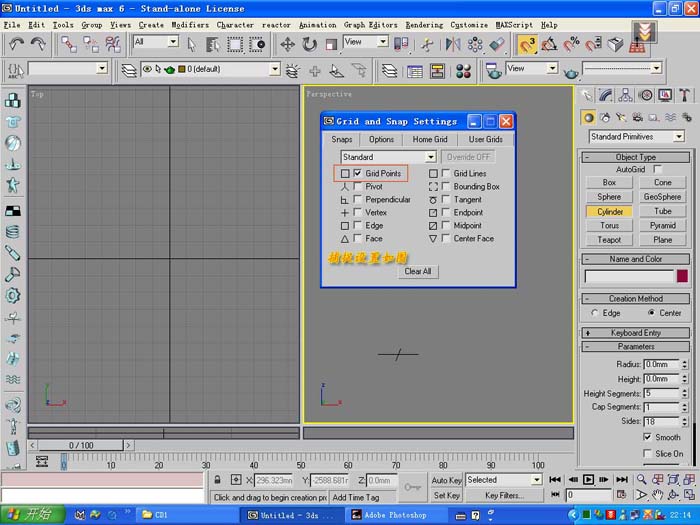Screen dimensions: 700x525
Task: Click the object color swatch
Action: (683, 276)
